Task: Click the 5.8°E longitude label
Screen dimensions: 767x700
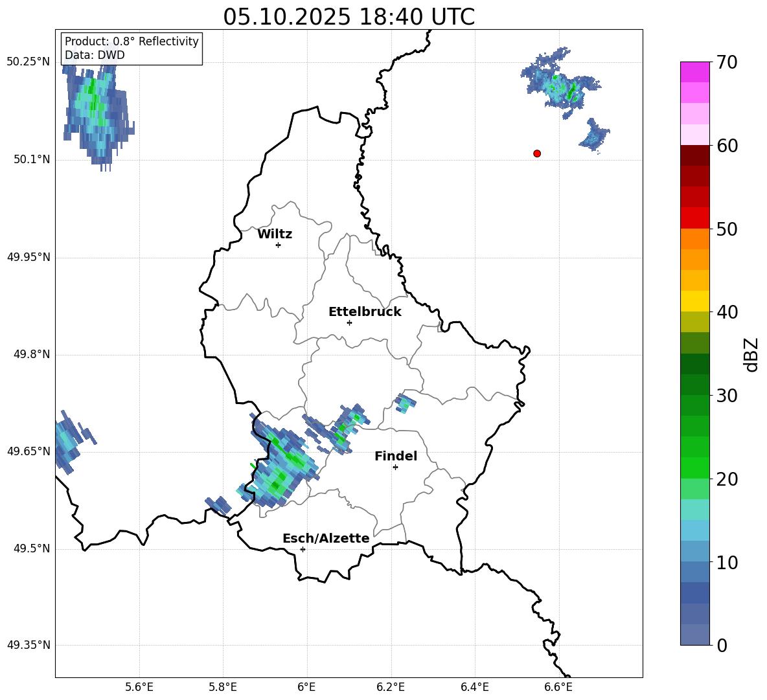Action: (223, 687)
